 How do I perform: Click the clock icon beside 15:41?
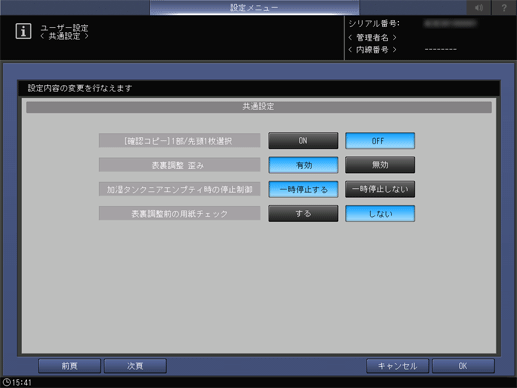pyautogui.click(x=6, y=382)
